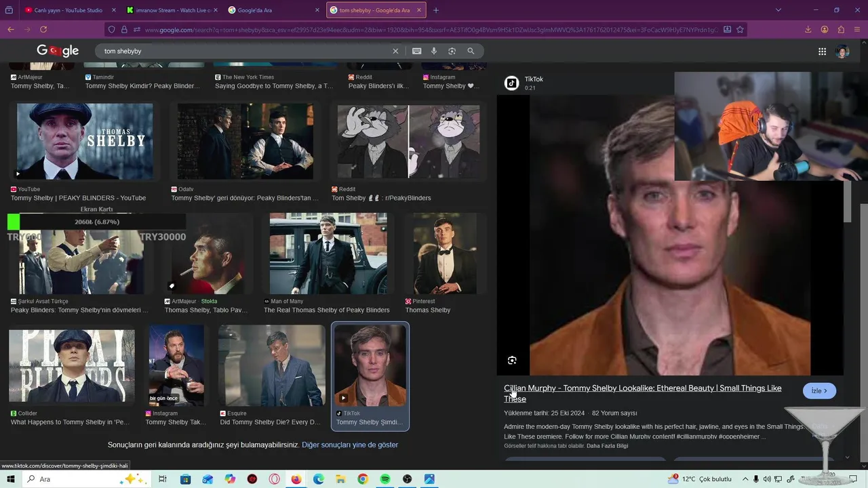
Task: Search inside image with Lens overlay icon
Action: [512, 361]
